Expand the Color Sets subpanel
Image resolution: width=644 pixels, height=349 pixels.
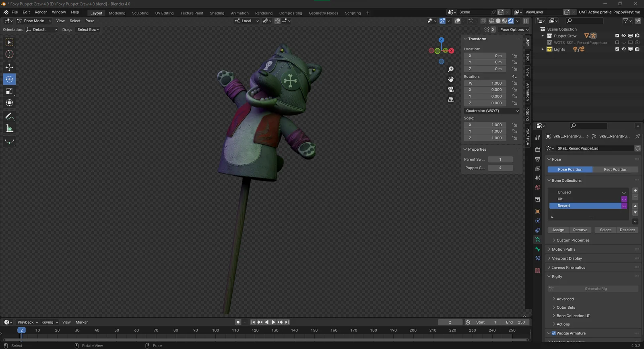pos(566,307)
